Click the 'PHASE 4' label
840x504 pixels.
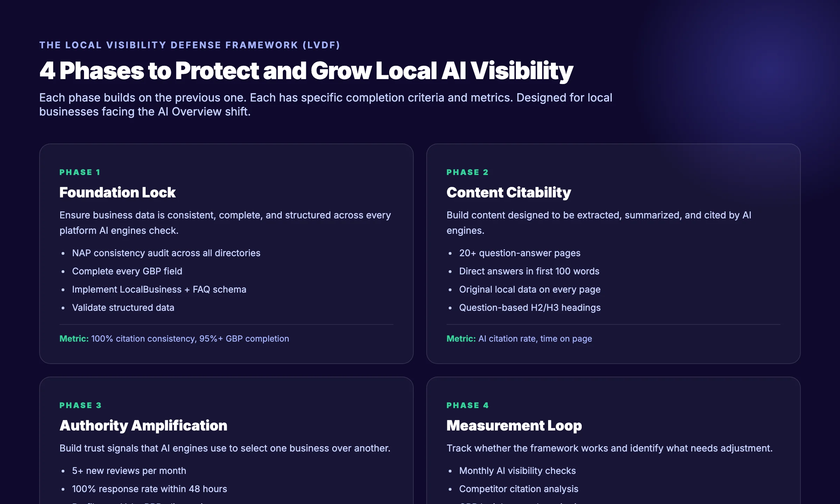point(468,405)
